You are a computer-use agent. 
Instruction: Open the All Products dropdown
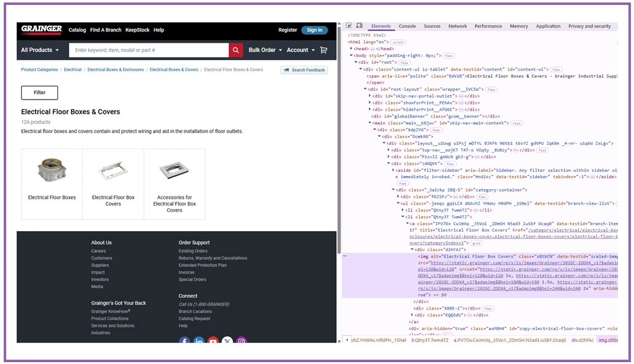pos(40,50)
